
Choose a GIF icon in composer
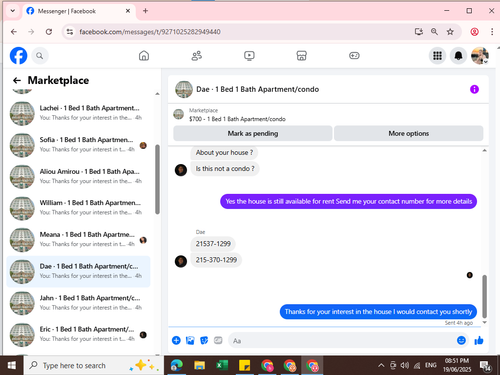point(218,340)
